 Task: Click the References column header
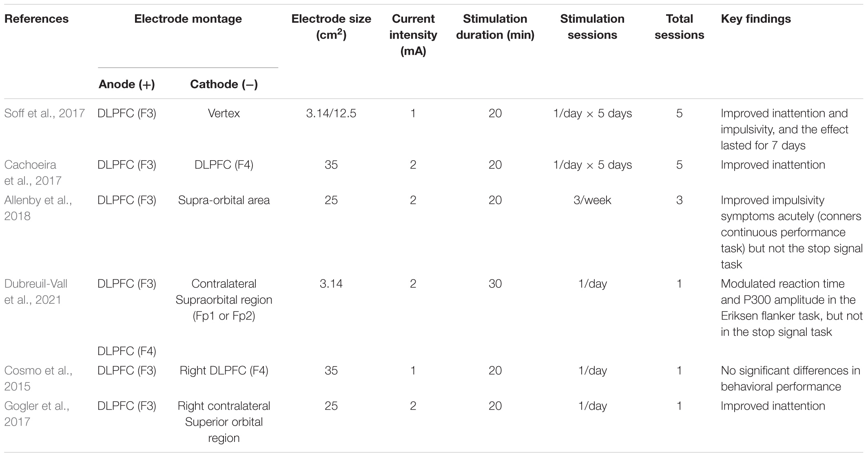pyautogui.click(x=36, y=19)
